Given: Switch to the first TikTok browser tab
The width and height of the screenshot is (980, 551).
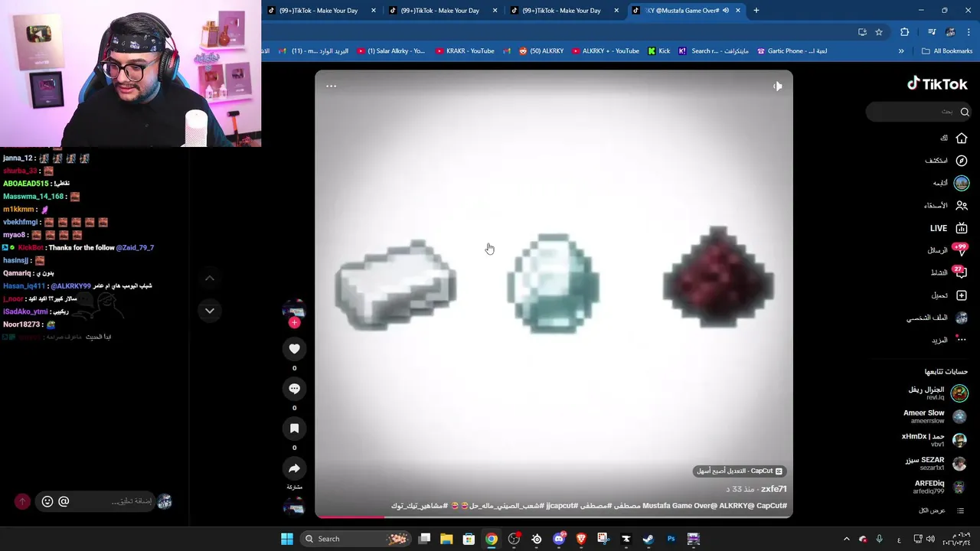Looking at the screenshot, I should click(x=322, y=11).
